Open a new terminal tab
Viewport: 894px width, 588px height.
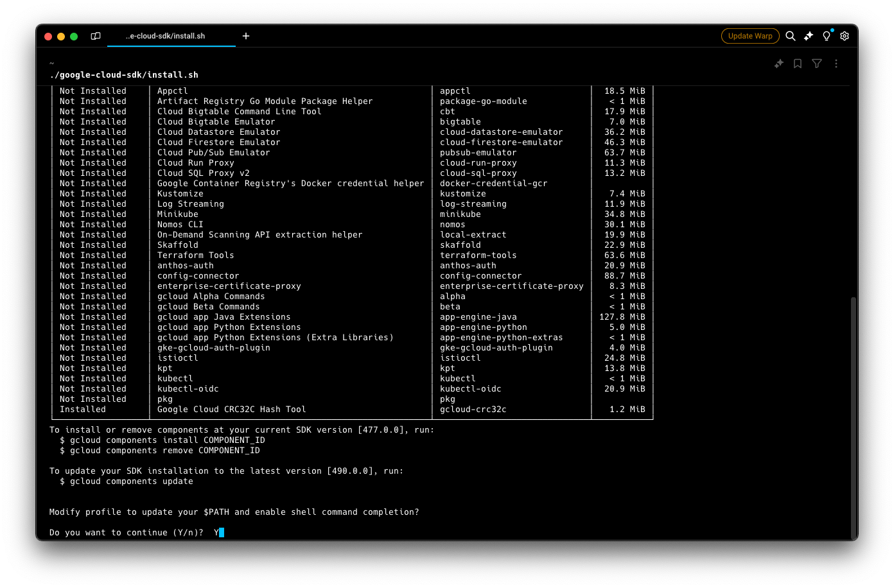point(246,36)
